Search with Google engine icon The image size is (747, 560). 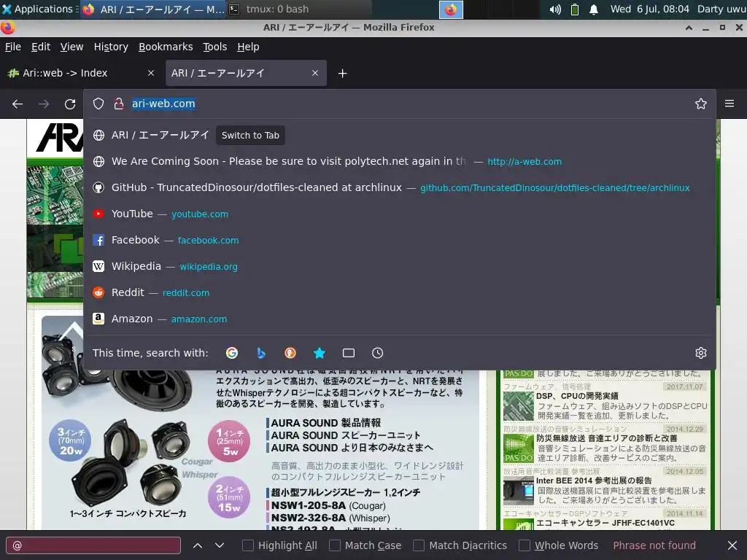[232, 353]
